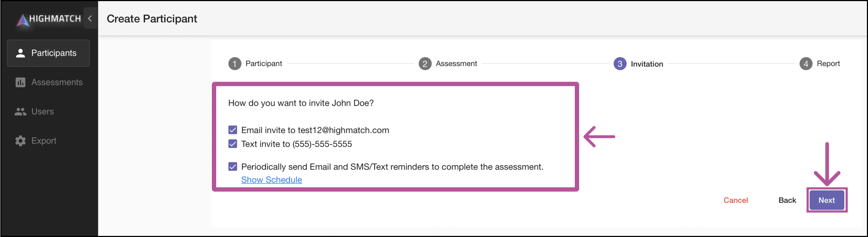The image size is (868, 237).
Task: Uncheck Text invite to (555)-555-5555
Action: (233, 144)
